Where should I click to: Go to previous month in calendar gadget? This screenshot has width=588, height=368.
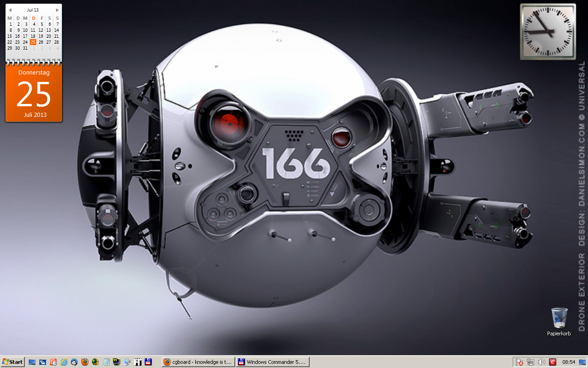(x=10, y=10)
